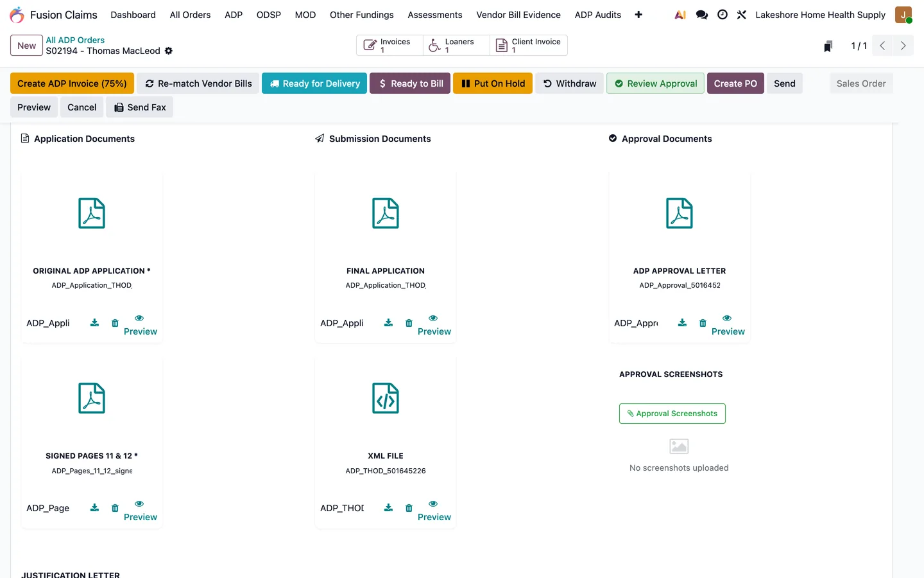Open the activities clock icon
Screen dimensions: 924x578
pos(723,15)
